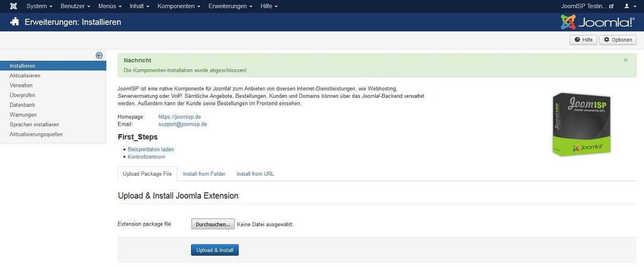Click the Hilfe toolbar button
The width and height of the screenshot is (644, 267).
pyautogui.click(x=583, y=40)
